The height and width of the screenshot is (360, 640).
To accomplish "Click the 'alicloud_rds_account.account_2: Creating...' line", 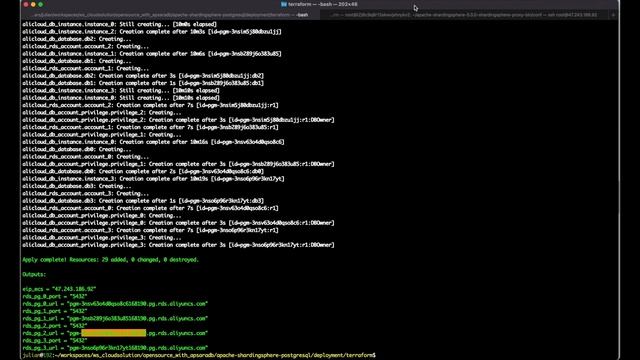I will click(86, 46).
